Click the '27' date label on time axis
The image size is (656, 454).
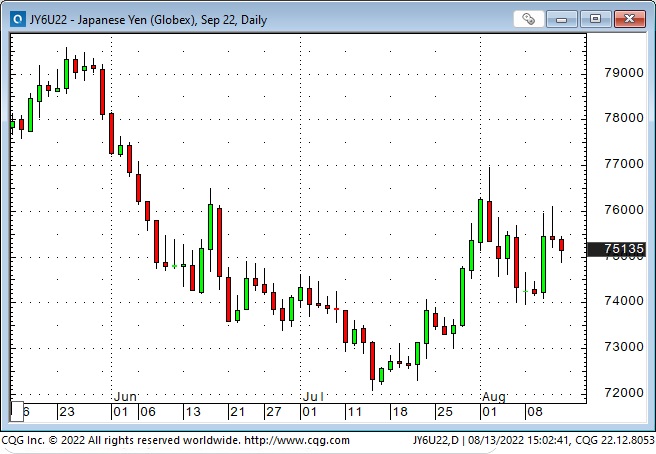274,412
